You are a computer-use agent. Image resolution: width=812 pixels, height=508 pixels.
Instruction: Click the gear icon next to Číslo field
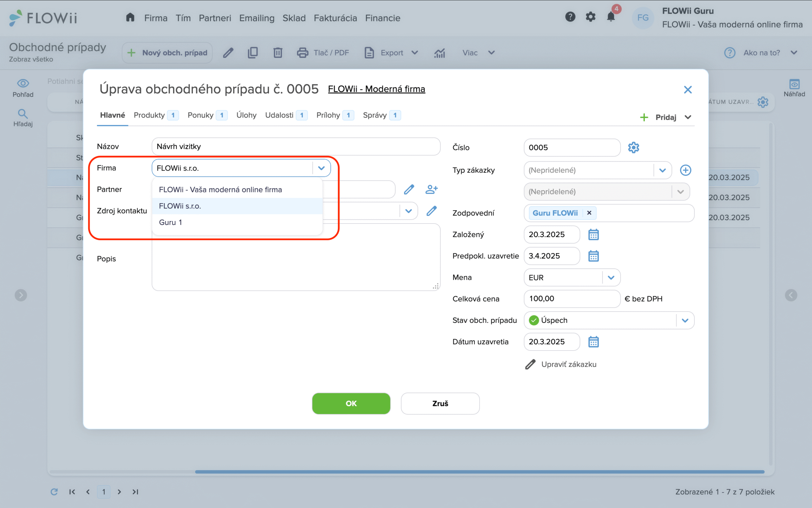633,148
